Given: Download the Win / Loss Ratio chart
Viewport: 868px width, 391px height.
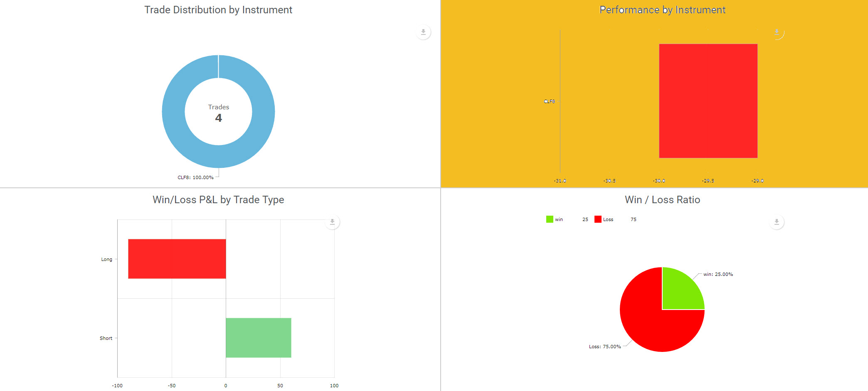Looking at the screenshot, I should pos(777,222).
